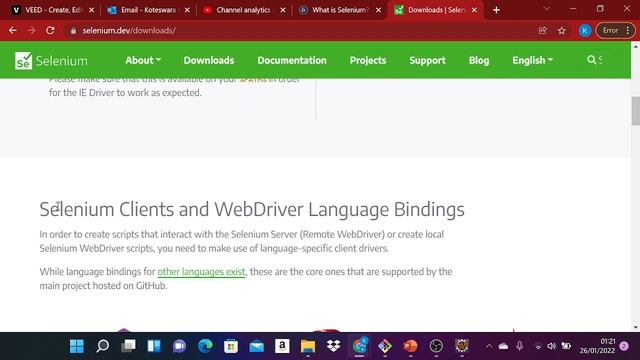The image size is (640, 360).
Task: Open Blog in the navbar
Action: click(x=479, y=60)
